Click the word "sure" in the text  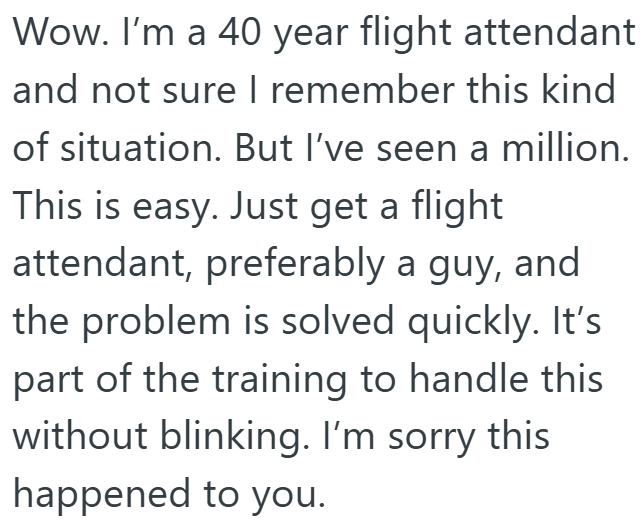click(x=206, y=91)
